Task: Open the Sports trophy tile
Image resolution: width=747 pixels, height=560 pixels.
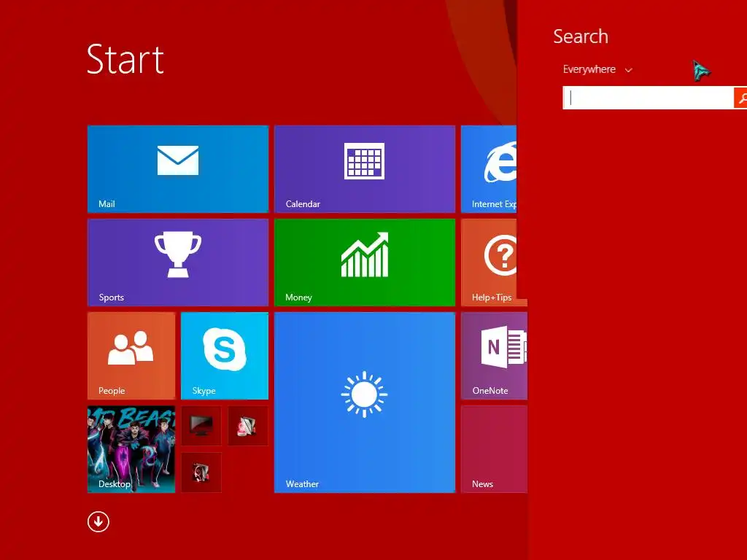Action: click(178, 262)
